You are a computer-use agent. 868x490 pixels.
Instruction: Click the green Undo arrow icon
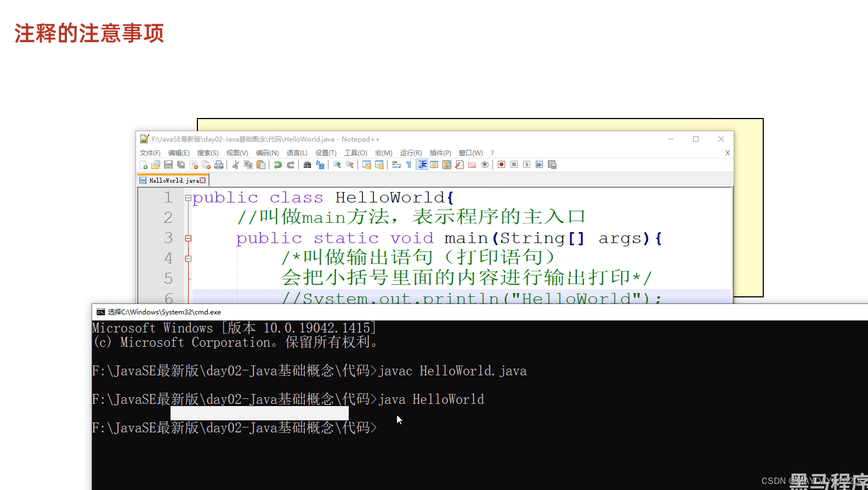tap(278, 165)
